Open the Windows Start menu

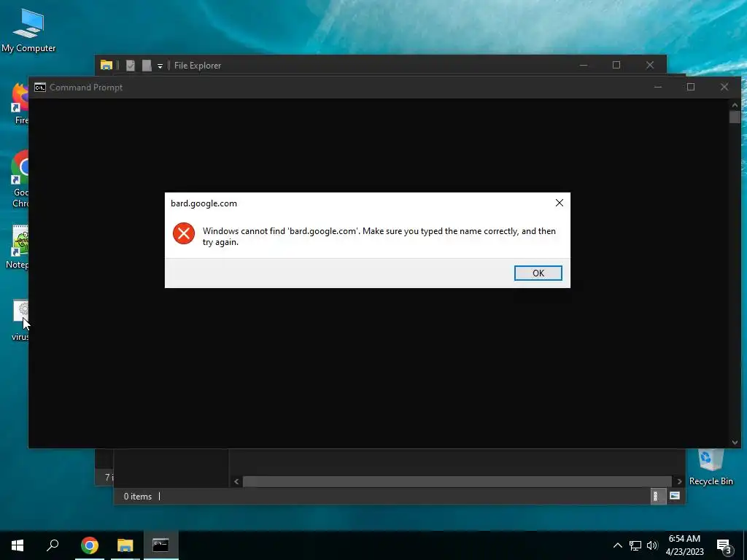(x=18, y=545)
